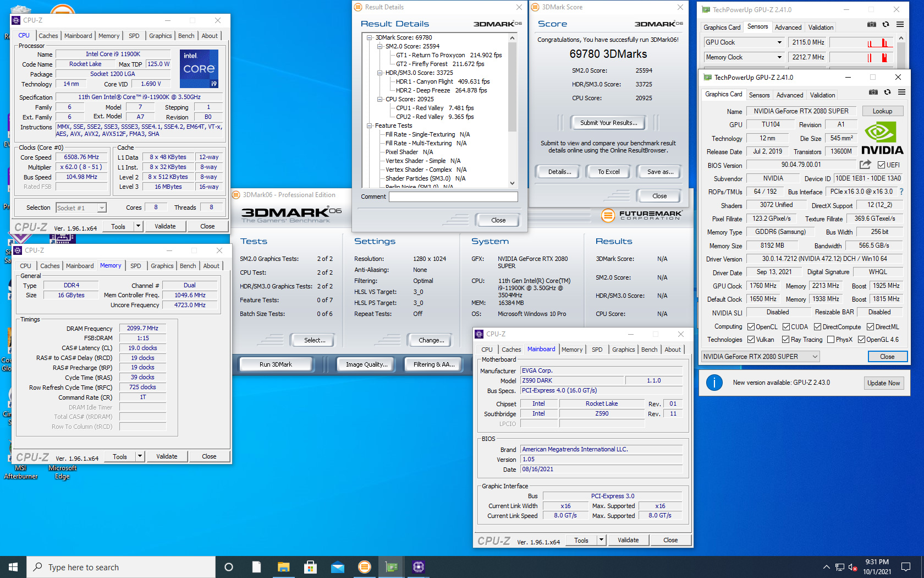Open Tools dropdown arrow in top CPU-Z window
The image size is (924, 578).
click(x=139, y=226)
